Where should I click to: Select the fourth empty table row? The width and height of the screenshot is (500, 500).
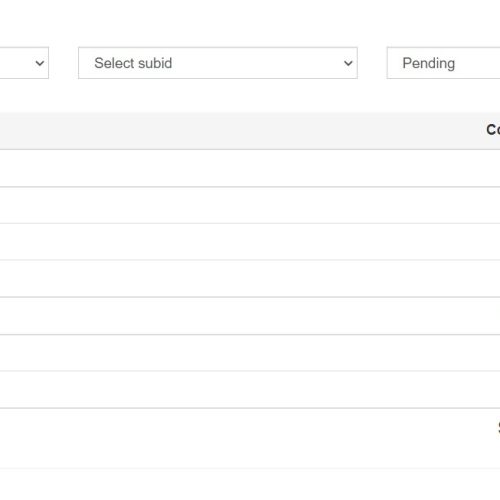pos(250,278)
